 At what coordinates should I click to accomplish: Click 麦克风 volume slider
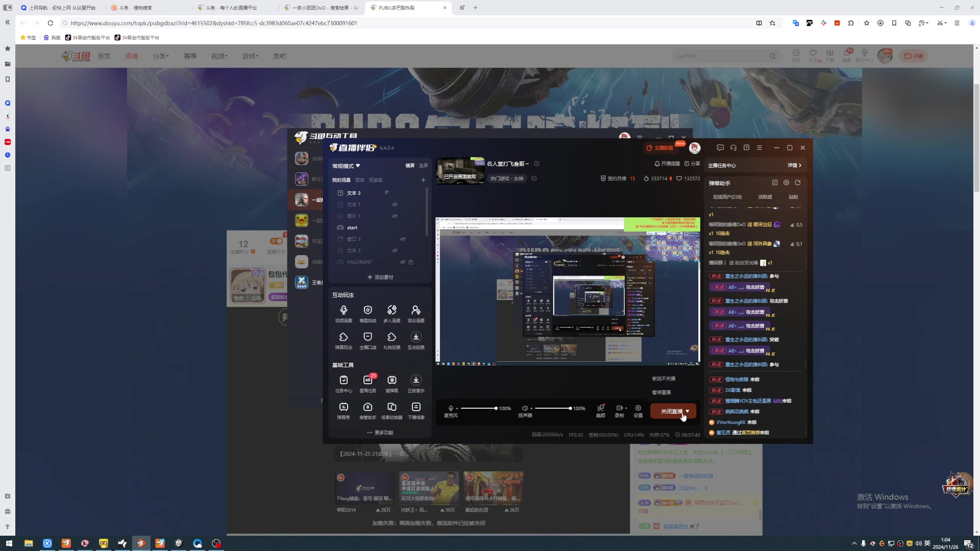(x=479, y=409)
